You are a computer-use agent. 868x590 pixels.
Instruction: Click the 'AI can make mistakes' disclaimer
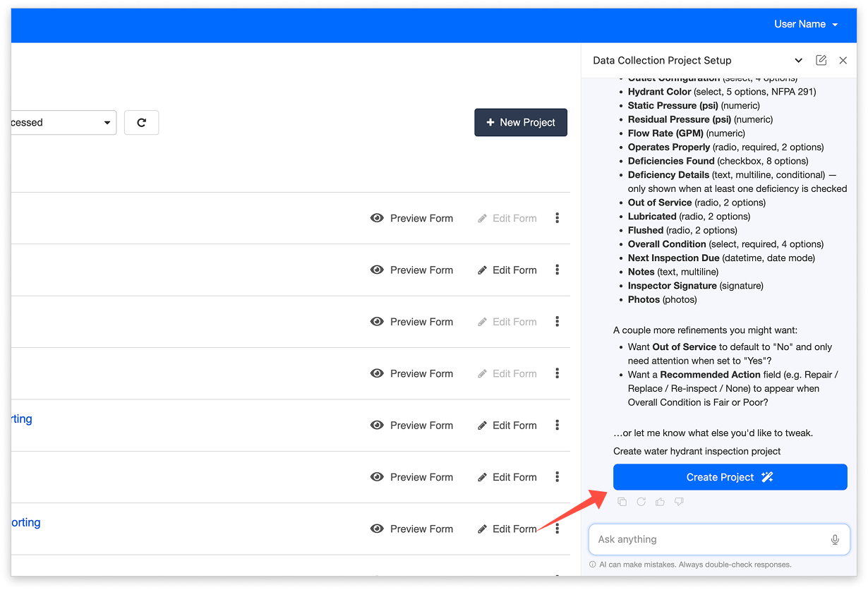pyautogui.click(x=695, y=565)
